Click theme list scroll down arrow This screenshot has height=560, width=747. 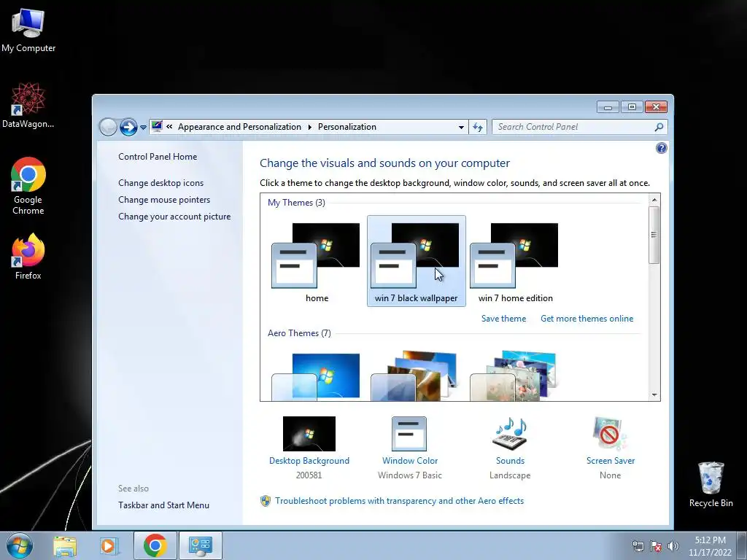[x=654, y=394]
